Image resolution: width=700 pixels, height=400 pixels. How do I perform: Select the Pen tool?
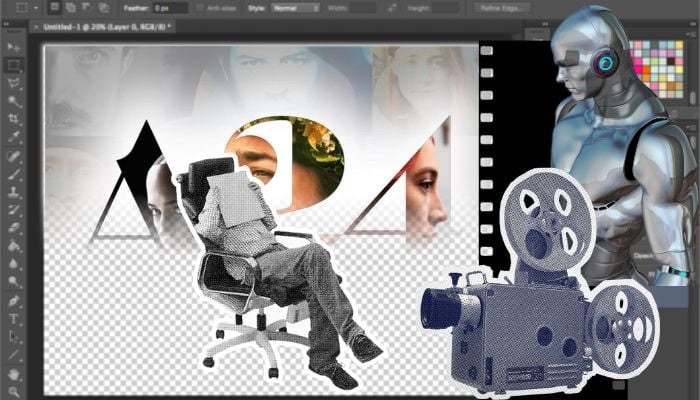13,300
